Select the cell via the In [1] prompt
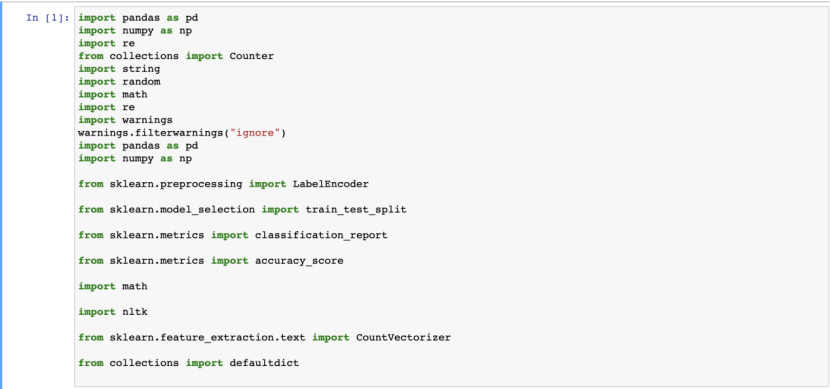 (x=48, y=18)
